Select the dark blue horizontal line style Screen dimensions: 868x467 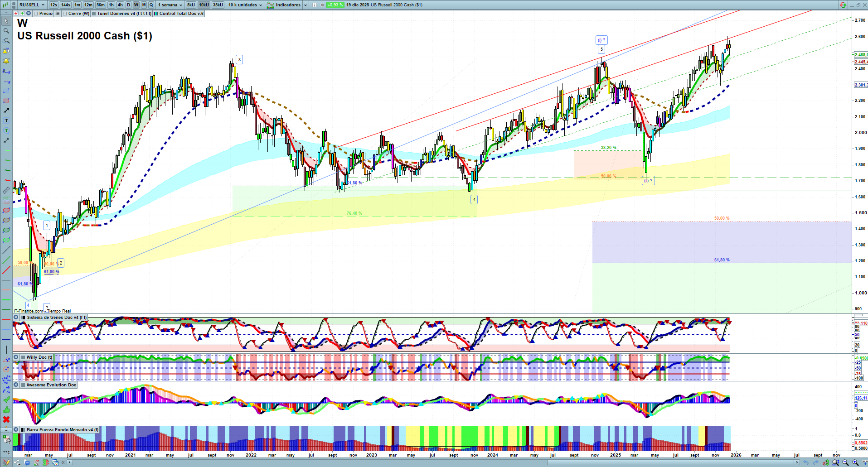click(6, 340)
